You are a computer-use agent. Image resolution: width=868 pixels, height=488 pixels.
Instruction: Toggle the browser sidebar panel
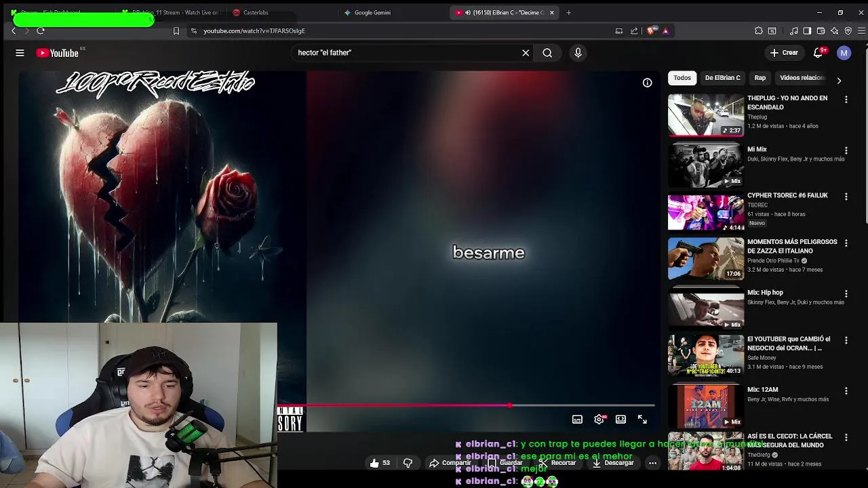807,30
